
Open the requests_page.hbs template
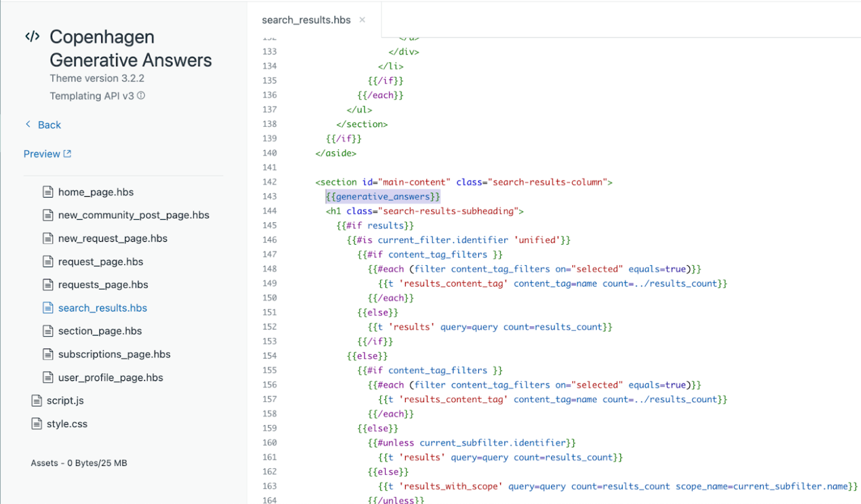pos(103,285)
